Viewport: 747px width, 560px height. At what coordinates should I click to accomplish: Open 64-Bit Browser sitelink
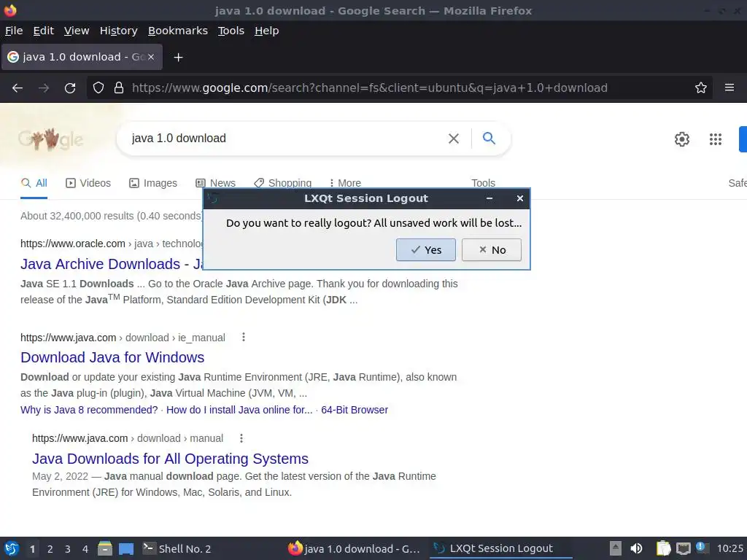point(355,410)
